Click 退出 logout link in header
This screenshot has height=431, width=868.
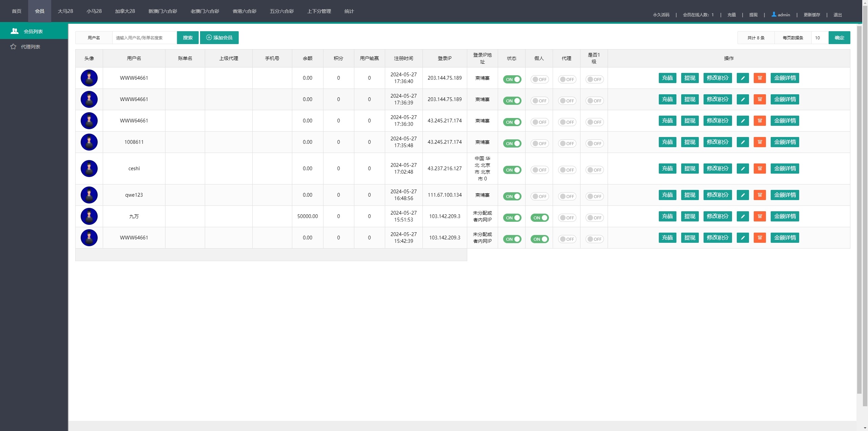(x=837, y=15)
